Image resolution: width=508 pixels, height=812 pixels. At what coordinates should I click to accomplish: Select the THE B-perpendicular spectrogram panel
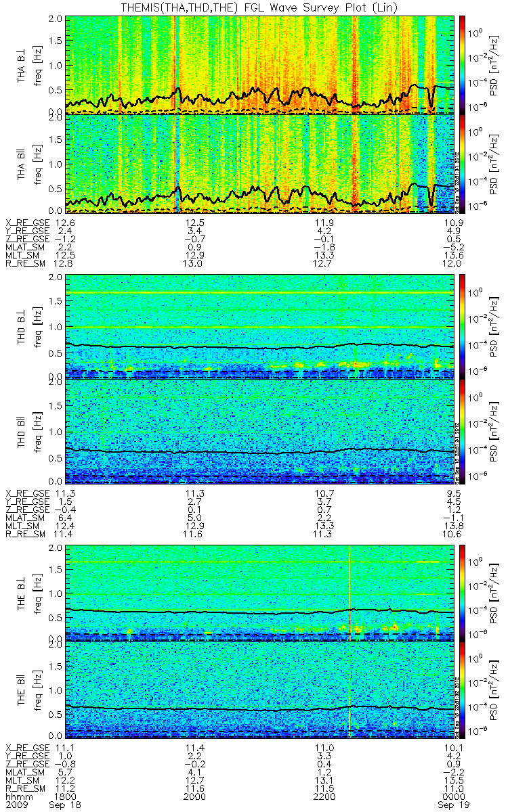[x=259, y=591]
